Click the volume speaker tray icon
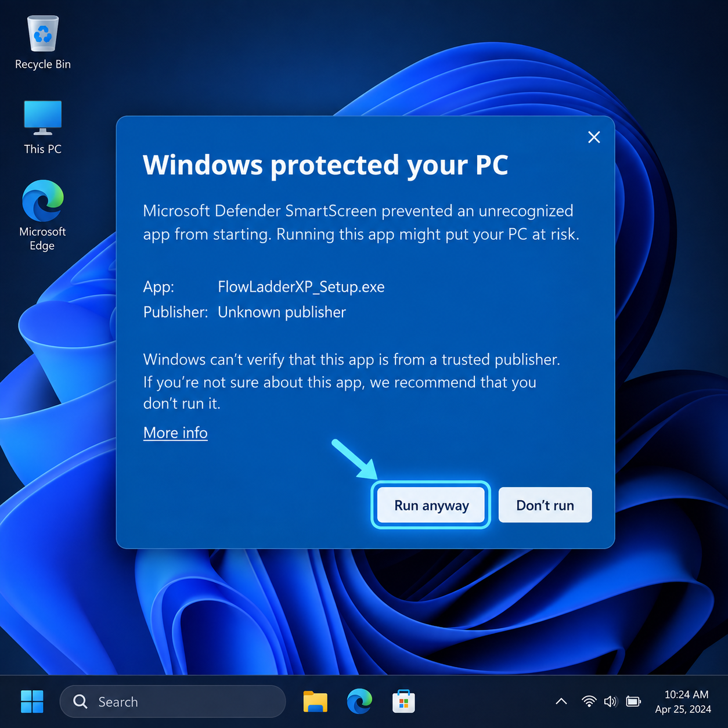The height and width of the screenshot is (728, 728). tap(610, 701)
